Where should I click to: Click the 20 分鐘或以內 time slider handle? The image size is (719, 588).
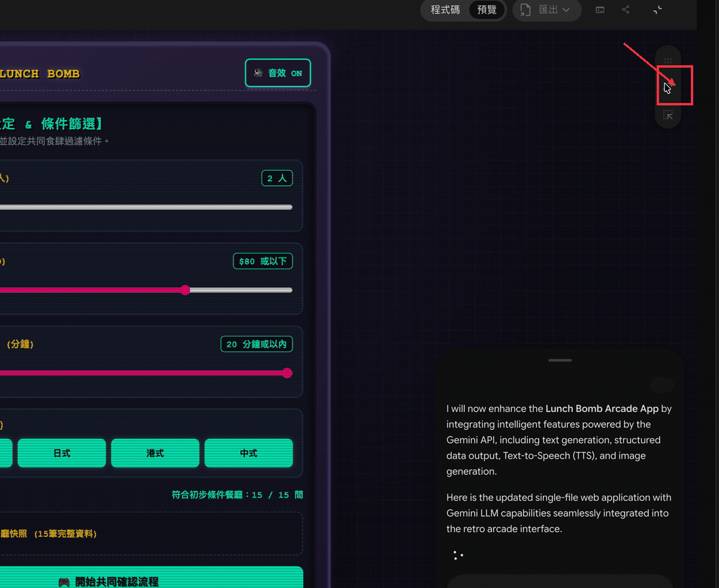pyautogui.click(x=287, y=373)
